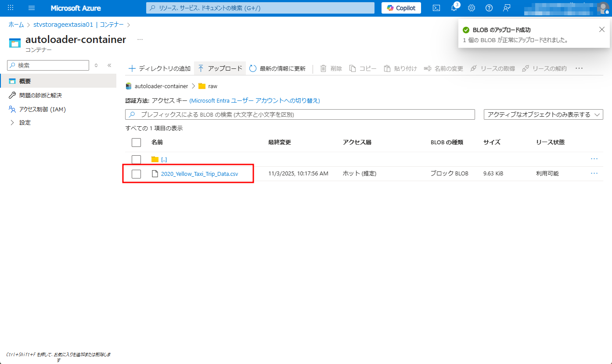This screenshot has height=364, width=612.
Task: Click Microsoft Entra ユーザー アカウントへの切り替え link
Action: pyautogui.click(x=255, y=100)
